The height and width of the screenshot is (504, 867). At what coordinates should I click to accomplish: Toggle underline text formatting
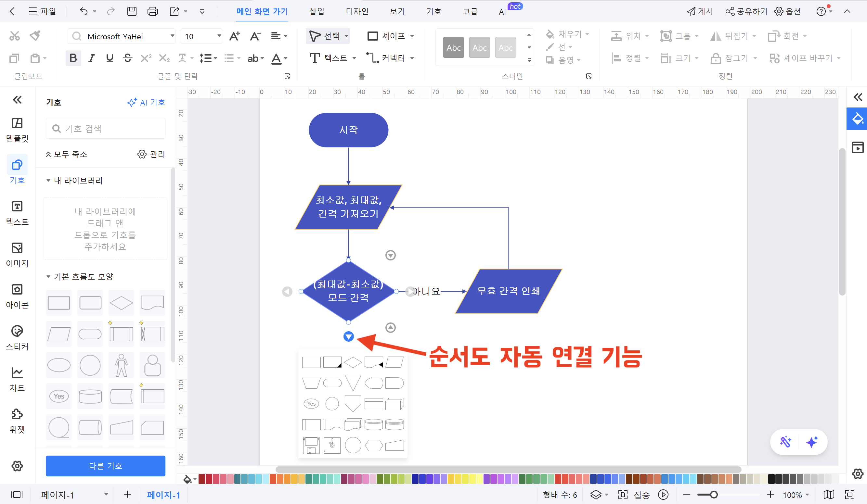110,58
